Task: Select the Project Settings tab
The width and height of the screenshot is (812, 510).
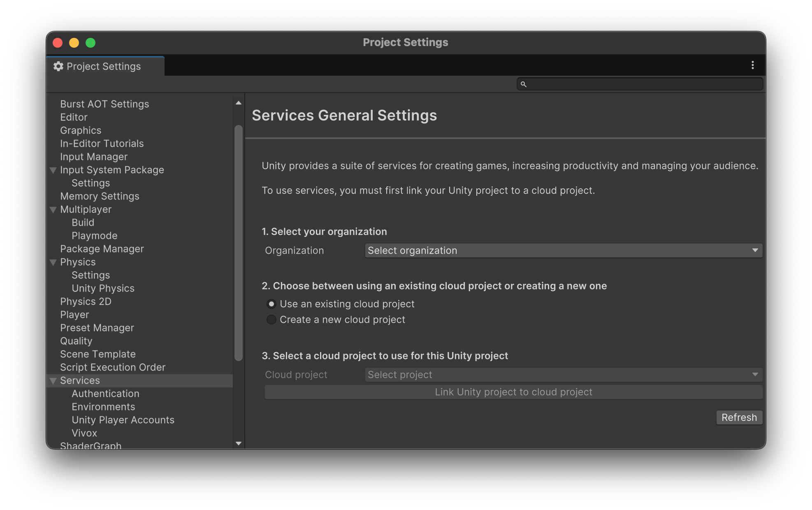Action: click(x=105, y=66)
